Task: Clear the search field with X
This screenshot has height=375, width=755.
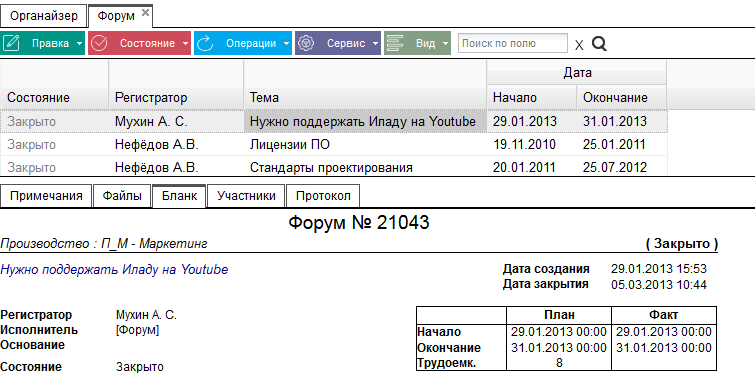Action: (579, 45)
